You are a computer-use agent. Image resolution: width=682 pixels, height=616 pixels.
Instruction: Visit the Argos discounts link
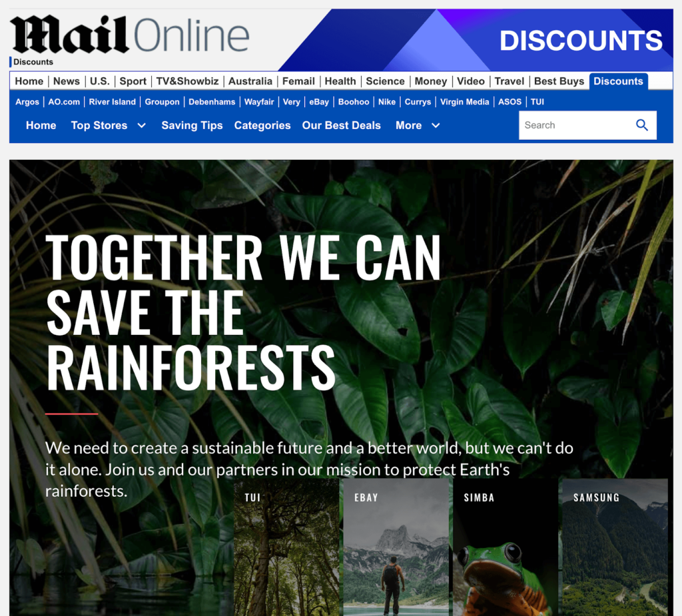coord(27,102)
